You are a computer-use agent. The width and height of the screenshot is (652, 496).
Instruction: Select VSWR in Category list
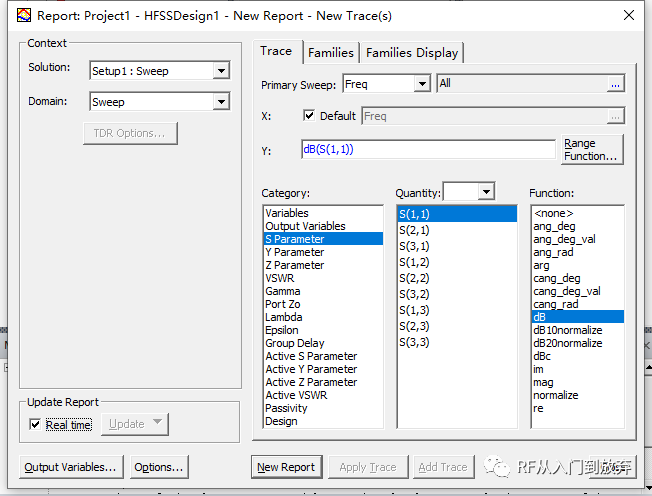[324, 278]
